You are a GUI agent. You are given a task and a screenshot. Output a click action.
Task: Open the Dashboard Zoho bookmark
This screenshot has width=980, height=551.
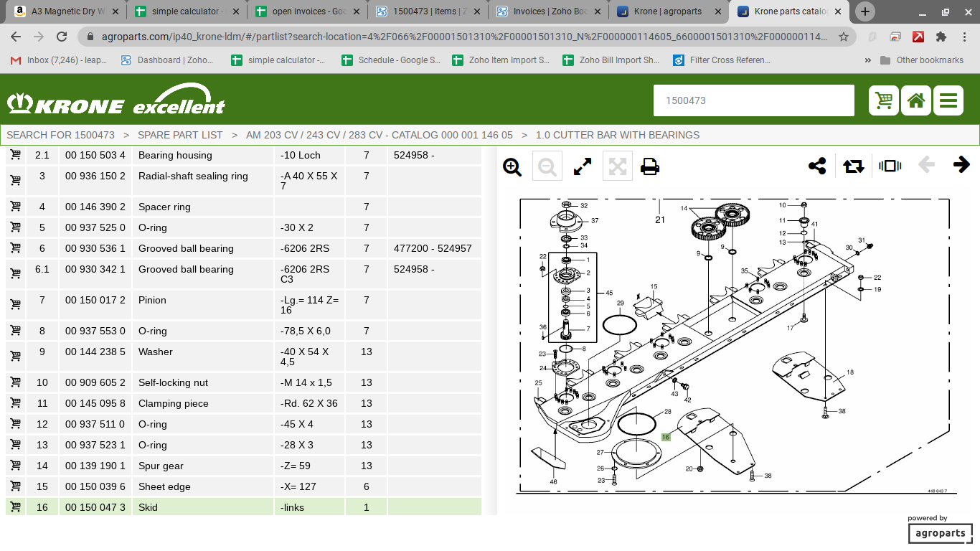coord(166,60)
